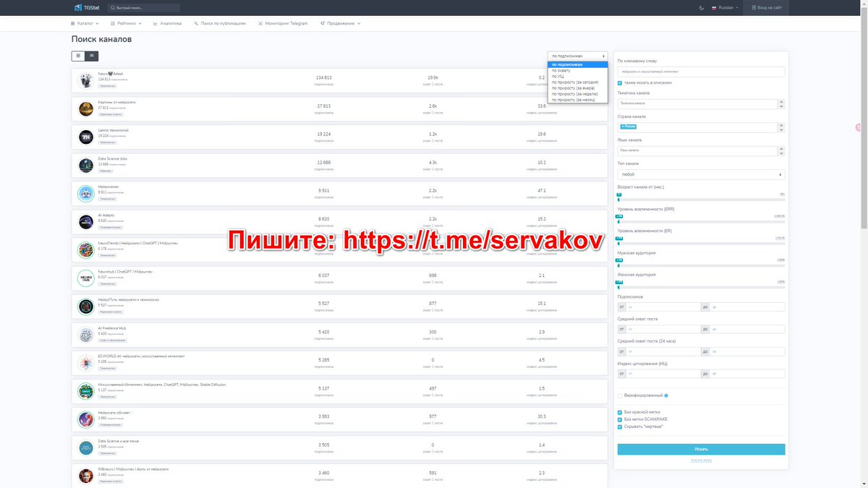Open NeuroHub channel avatar
This screenshot has width=868, height=488.
[86, 278]
